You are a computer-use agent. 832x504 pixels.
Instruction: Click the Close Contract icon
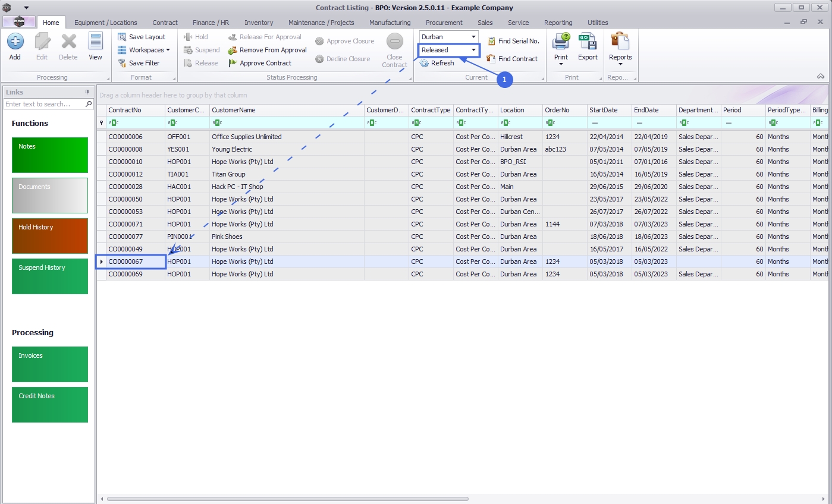click(x=395, y=42)
